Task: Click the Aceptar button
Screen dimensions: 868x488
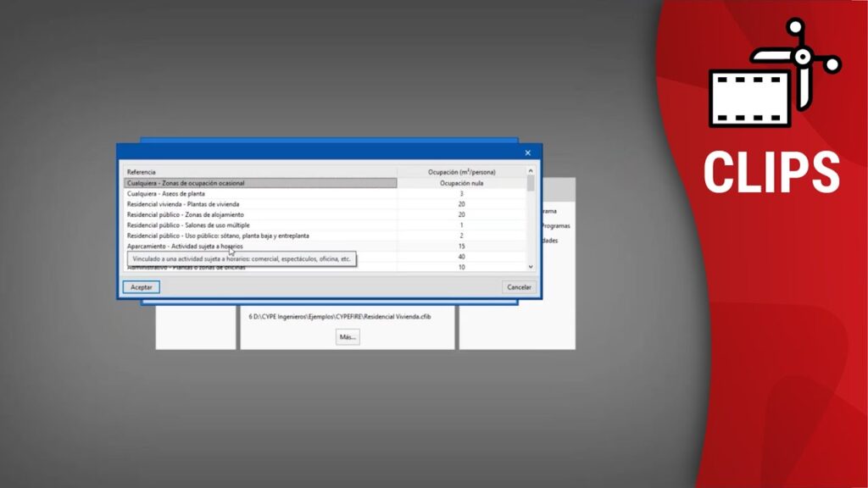Action: pyautogui.click(x=142, y=287)
